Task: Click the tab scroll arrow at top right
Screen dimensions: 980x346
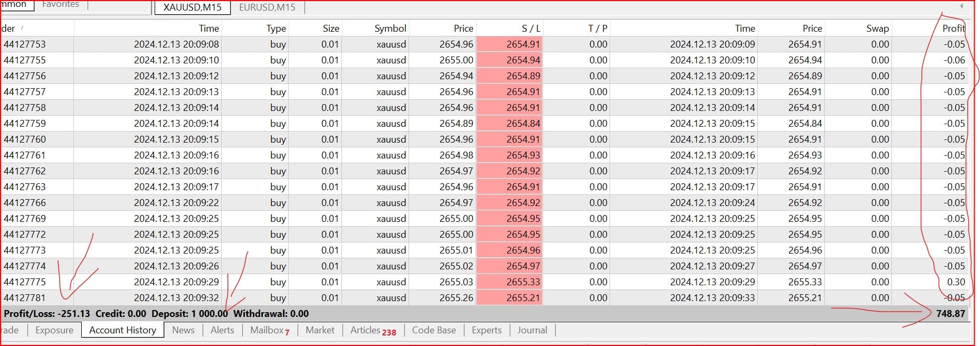Action: (961, 6)
